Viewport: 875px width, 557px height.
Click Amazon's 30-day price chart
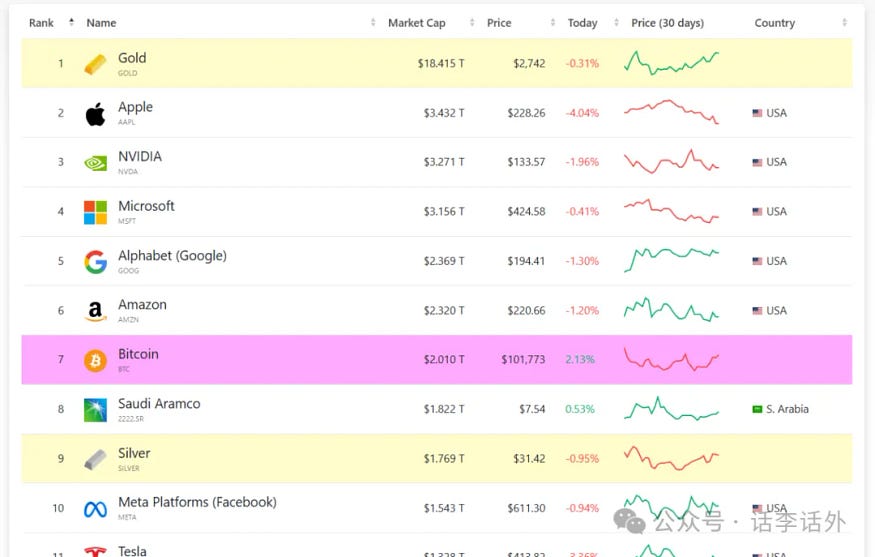point(671,310)
